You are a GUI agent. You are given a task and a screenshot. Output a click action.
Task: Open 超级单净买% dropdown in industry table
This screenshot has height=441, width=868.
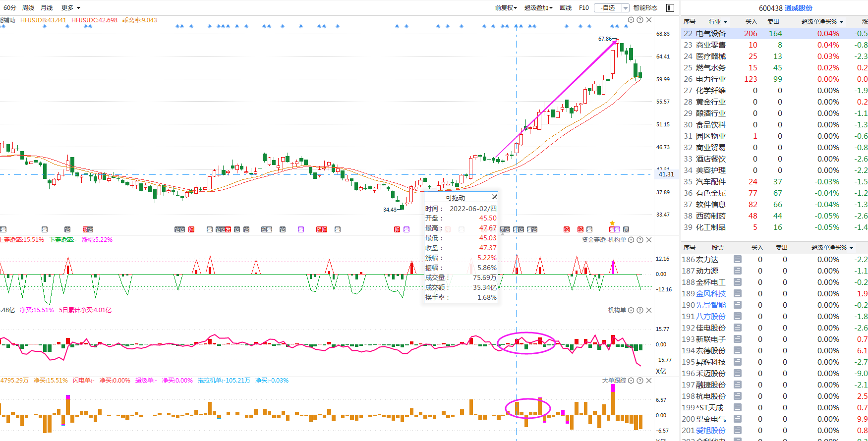click(841, 22)
